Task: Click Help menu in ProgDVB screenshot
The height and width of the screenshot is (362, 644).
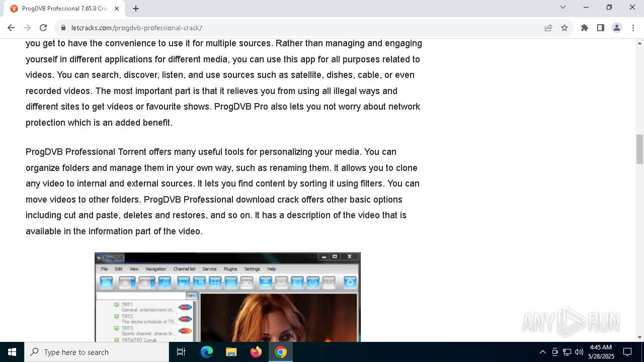Action: (x=272, y=269)
